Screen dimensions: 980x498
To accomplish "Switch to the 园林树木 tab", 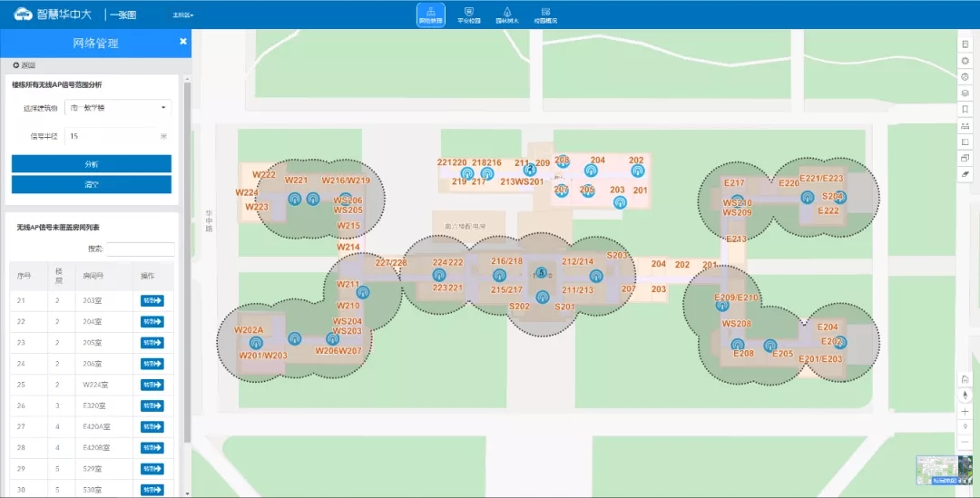I will 506,15.
